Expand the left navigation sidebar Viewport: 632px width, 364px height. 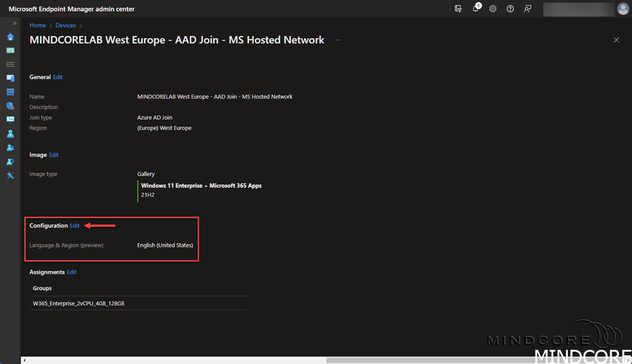15,23
